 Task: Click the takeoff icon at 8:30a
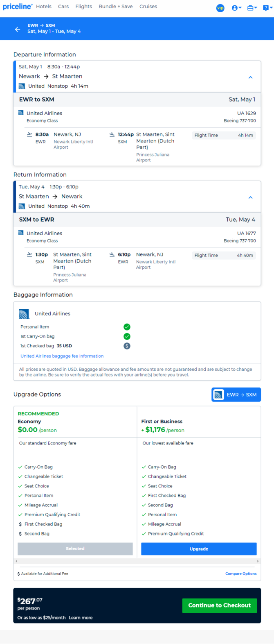click(29, 134)
